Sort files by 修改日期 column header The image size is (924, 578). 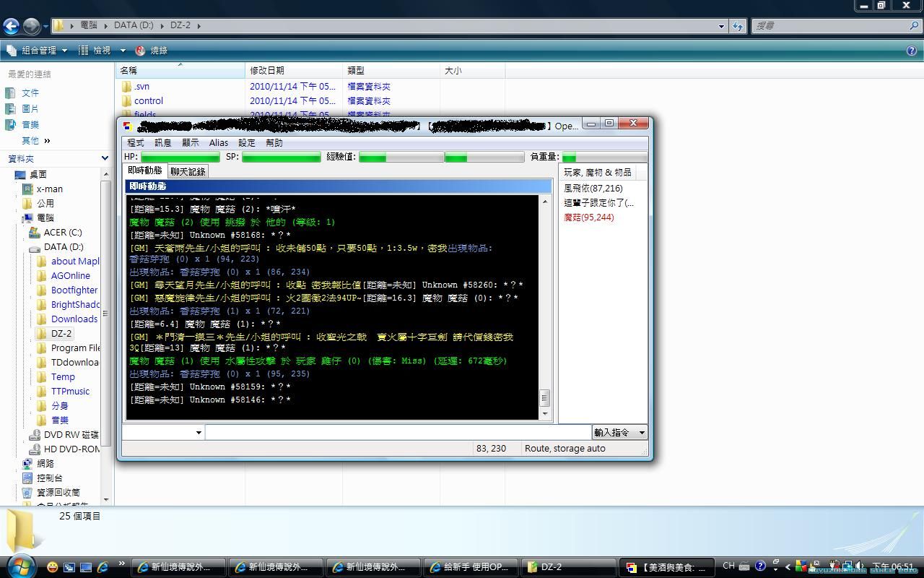(x=267, y=70)
